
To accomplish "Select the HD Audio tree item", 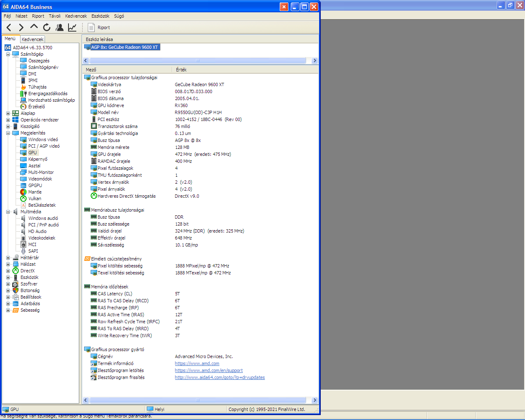I will (37, 231).
